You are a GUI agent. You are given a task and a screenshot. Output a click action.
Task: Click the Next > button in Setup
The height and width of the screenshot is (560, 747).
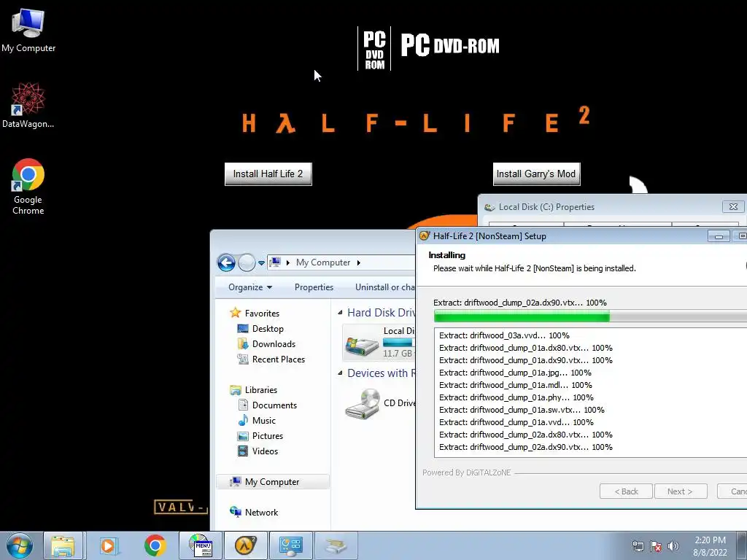(681, 491)
